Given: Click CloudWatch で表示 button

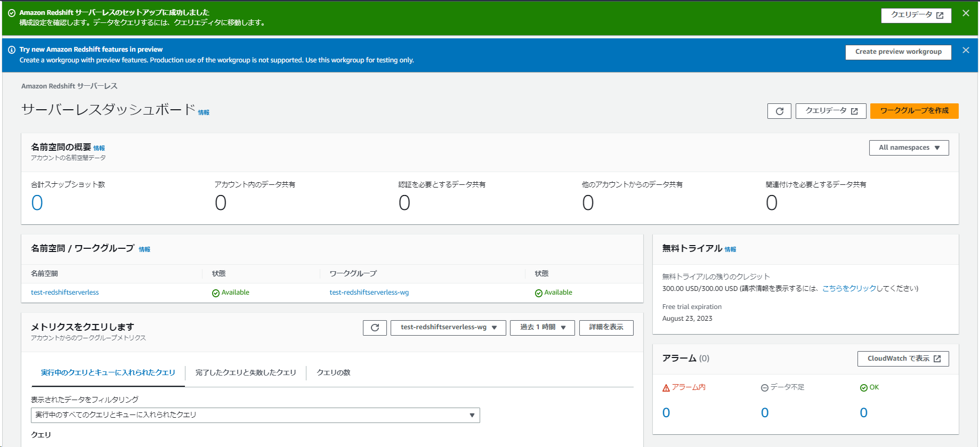Looking at the screenshot, I should 903,359.
